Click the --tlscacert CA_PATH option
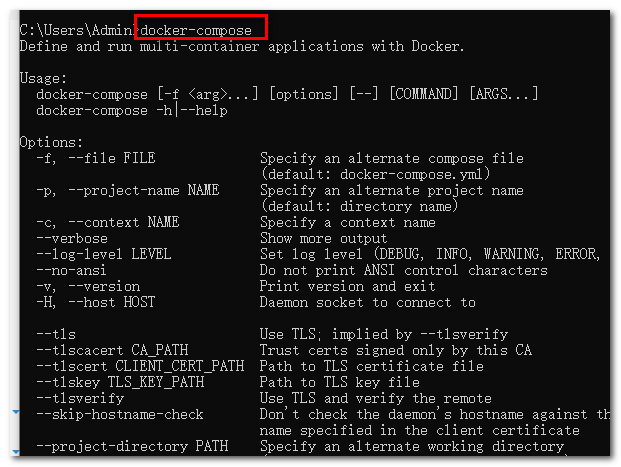The width and height of the screenshot is (621, 467). tap(112, 351)
